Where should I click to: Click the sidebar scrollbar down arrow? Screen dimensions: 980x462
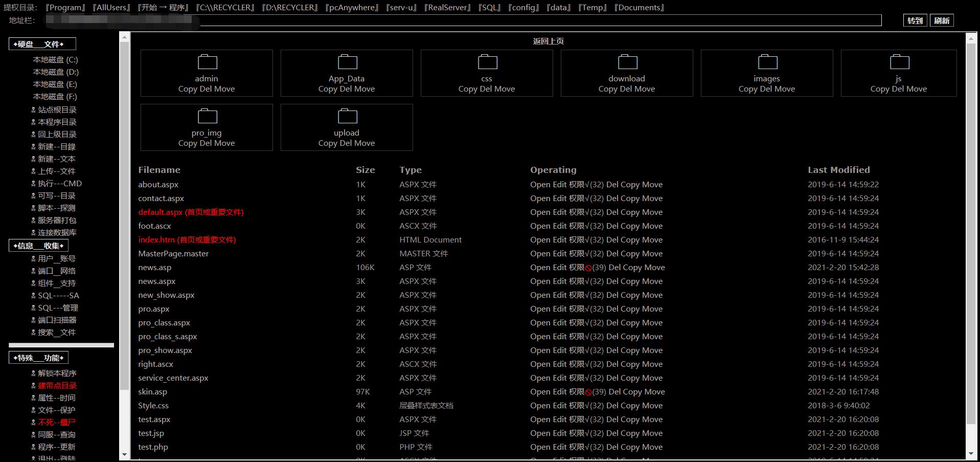click(124, 454)
